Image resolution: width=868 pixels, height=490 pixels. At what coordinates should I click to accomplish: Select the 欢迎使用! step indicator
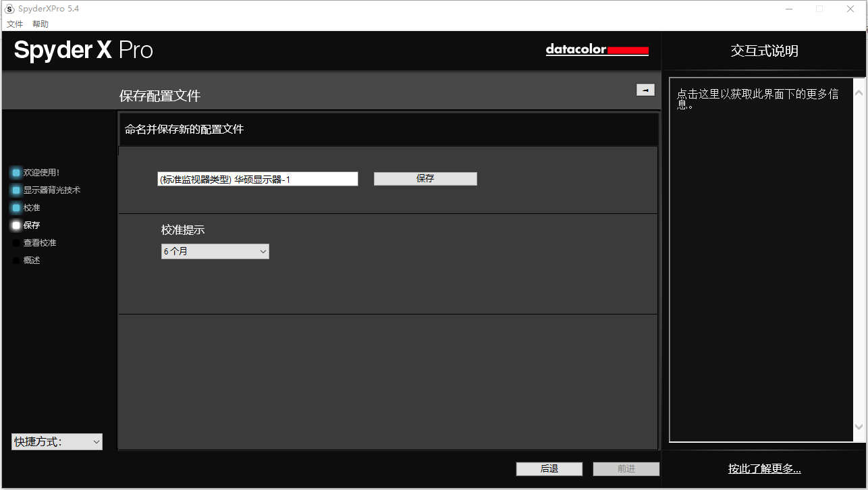16,173
